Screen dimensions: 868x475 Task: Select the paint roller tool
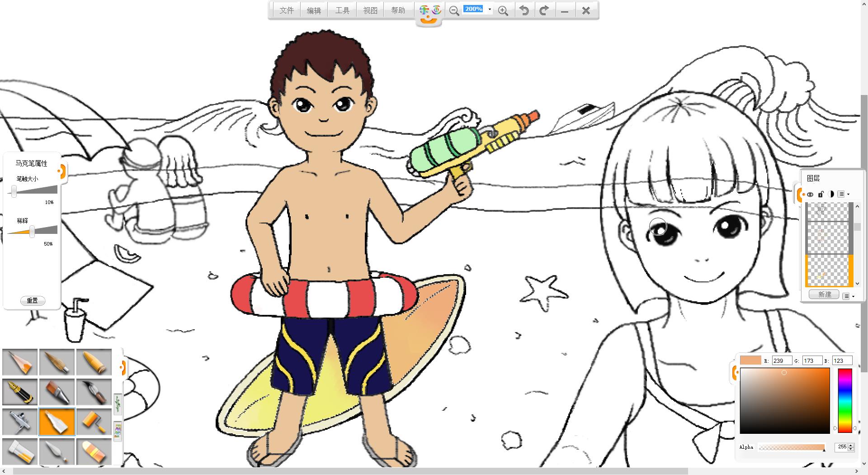(x=94, y=422)
